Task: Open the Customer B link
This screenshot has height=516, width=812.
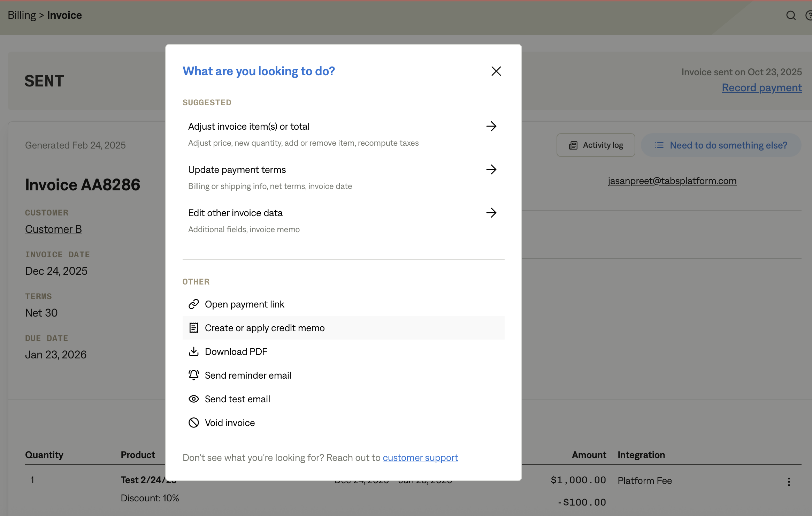Action: click(x=53, y=229)
